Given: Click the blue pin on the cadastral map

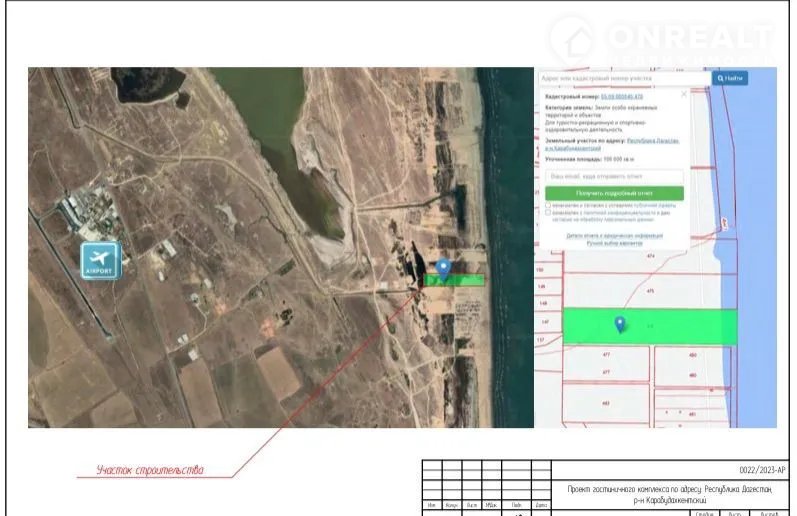Looking at the screenshot, I should coord(620,324).
